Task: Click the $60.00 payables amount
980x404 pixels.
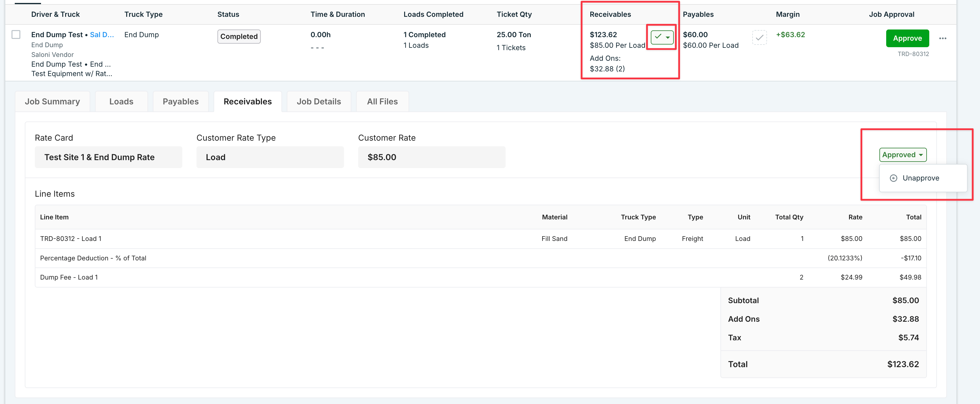Action: (695, 35)
